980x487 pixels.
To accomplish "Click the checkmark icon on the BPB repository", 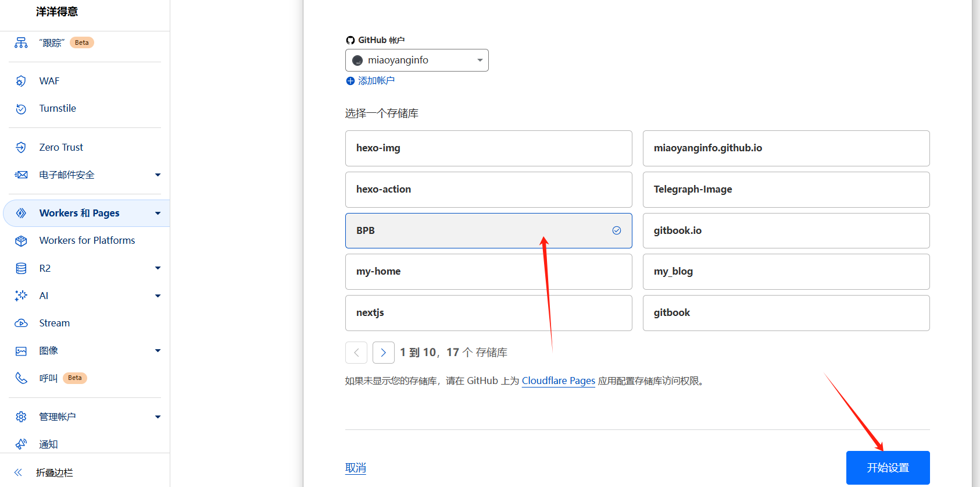I will pos(617,230).
